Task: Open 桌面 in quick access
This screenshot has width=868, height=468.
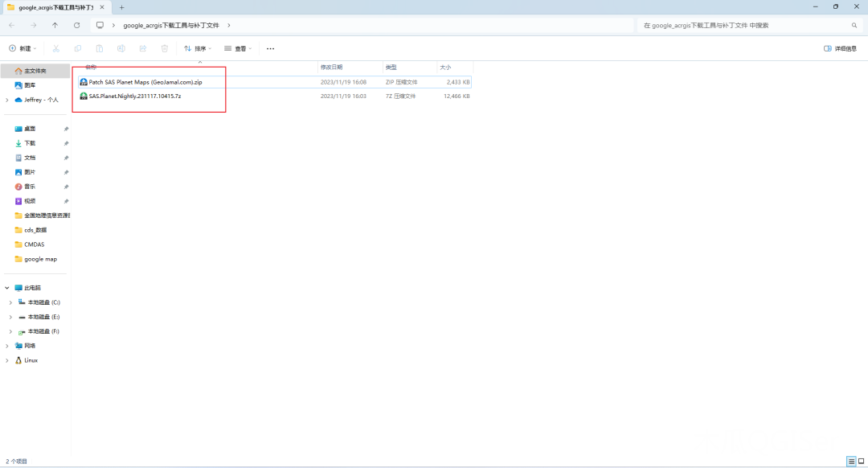Action: (30, 129)
